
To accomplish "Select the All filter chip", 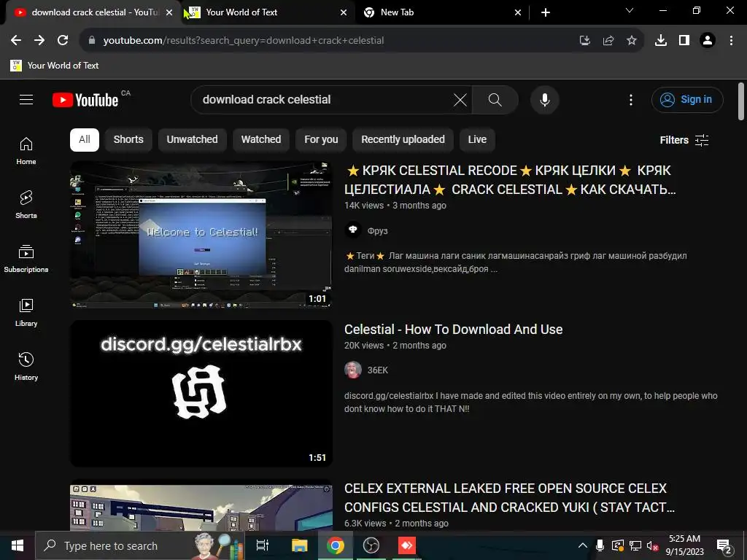I will pyautogui.click(x=85, y=139).
